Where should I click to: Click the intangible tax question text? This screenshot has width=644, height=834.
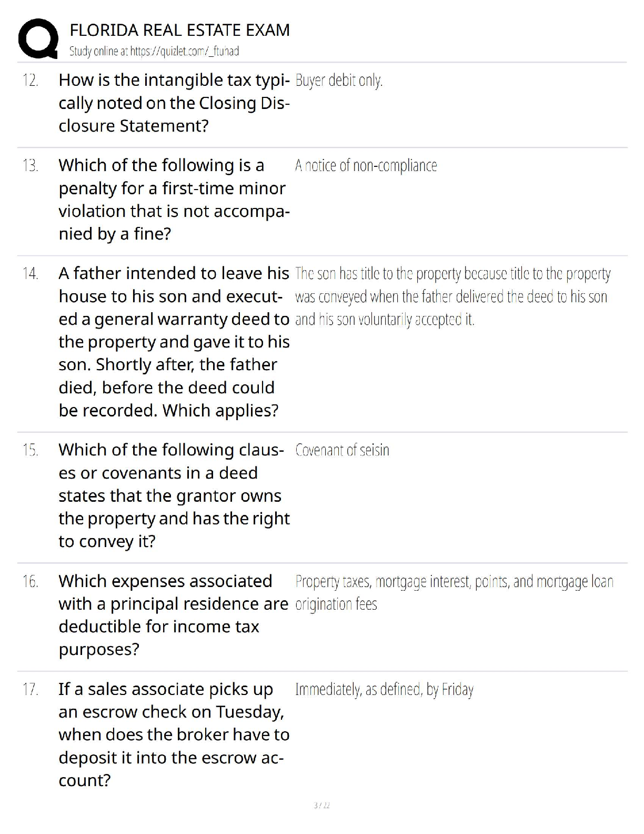pos(174,103)
